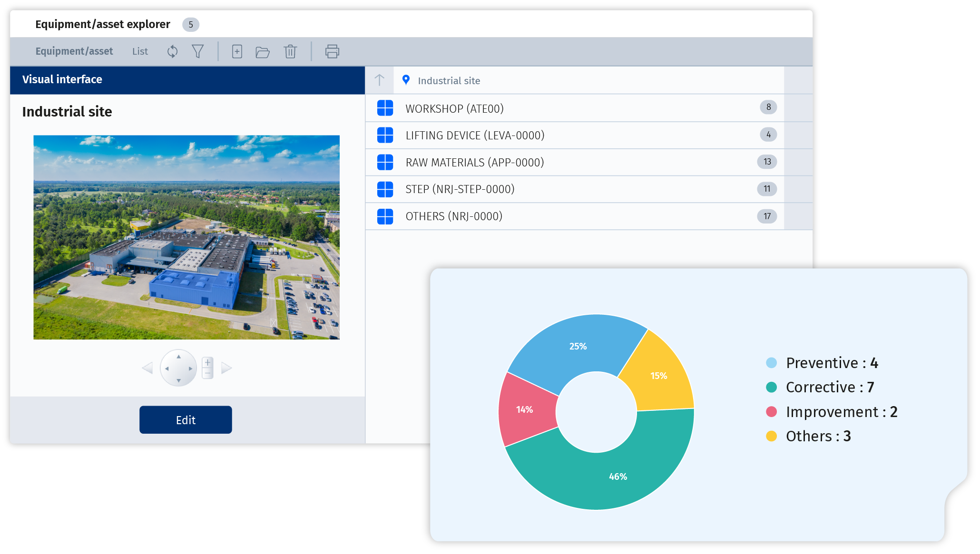
Task: Click the add new document icon
Action: [237, 51]
